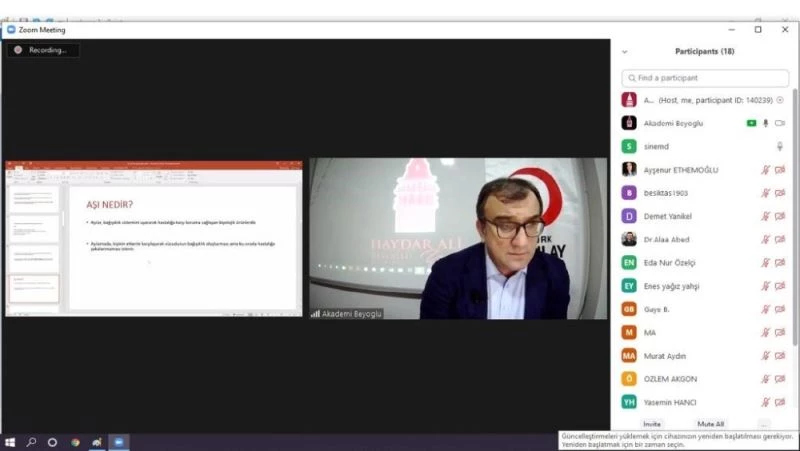Viewport: 800px width, 451px height.
Task: Toggle Yasemin HANCI's video camera
Action: click(780, 402)
